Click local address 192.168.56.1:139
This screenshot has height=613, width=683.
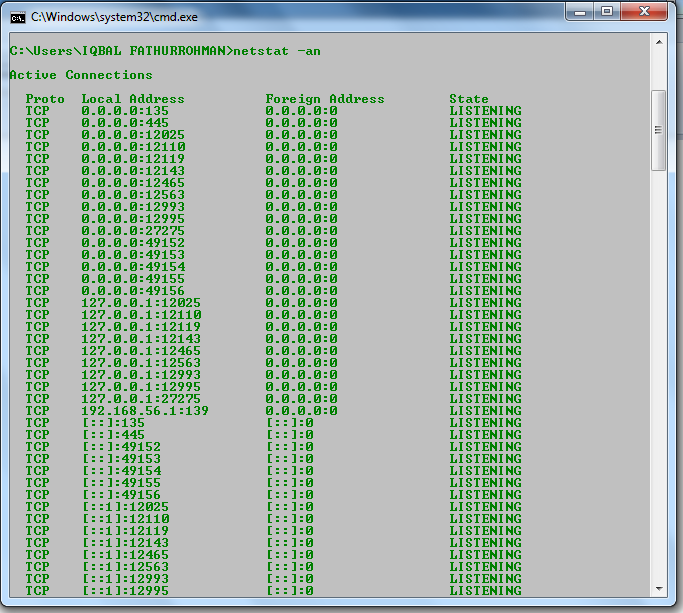point(145,411)
